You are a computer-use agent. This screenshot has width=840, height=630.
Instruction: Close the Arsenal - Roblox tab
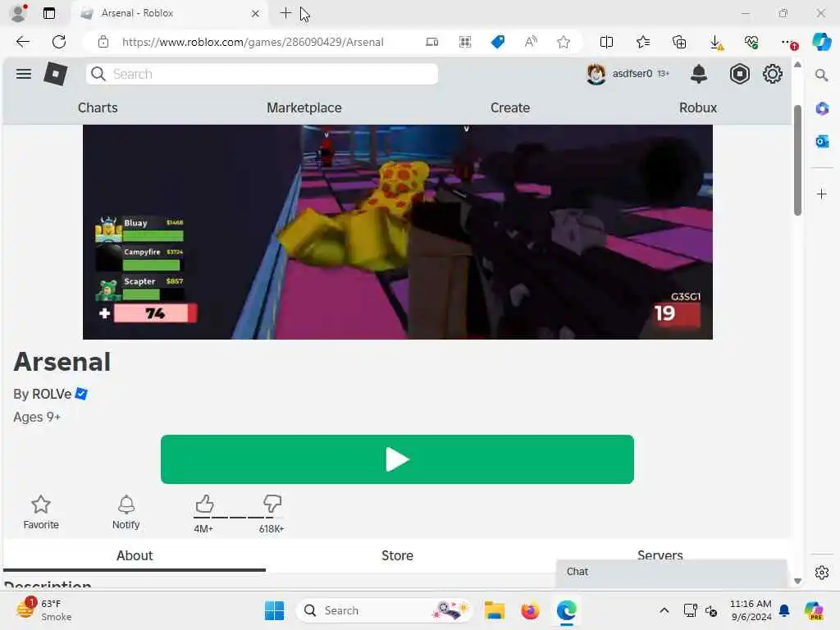(256, 13)
